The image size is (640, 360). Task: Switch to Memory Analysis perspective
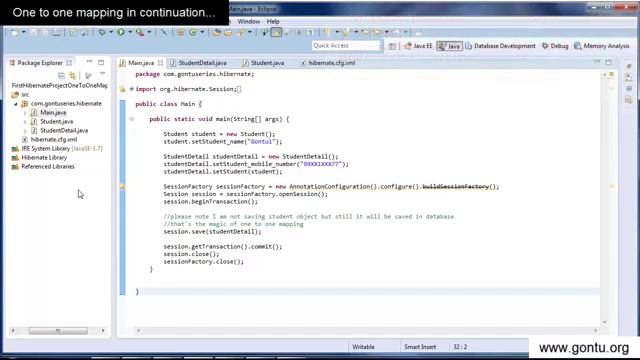602,46
